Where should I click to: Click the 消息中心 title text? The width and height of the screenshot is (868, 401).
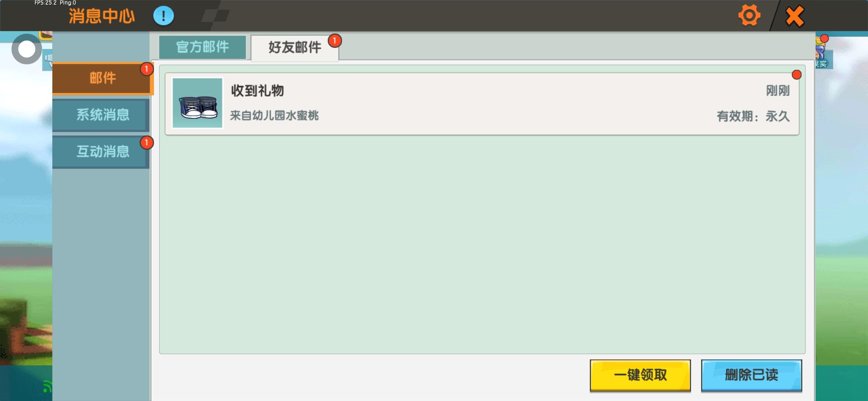pyautogui.click(x=102, y=16)
